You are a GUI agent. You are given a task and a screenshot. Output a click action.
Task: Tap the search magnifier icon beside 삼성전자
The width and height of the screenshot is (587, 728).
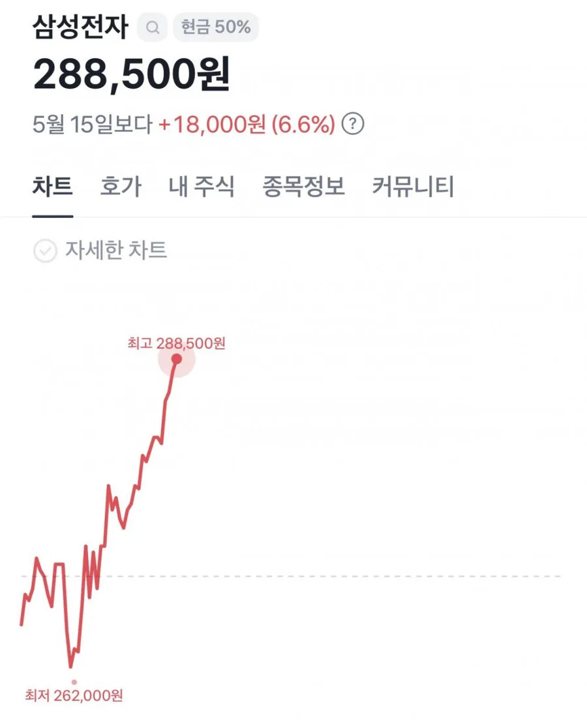(x=152, y=27)
